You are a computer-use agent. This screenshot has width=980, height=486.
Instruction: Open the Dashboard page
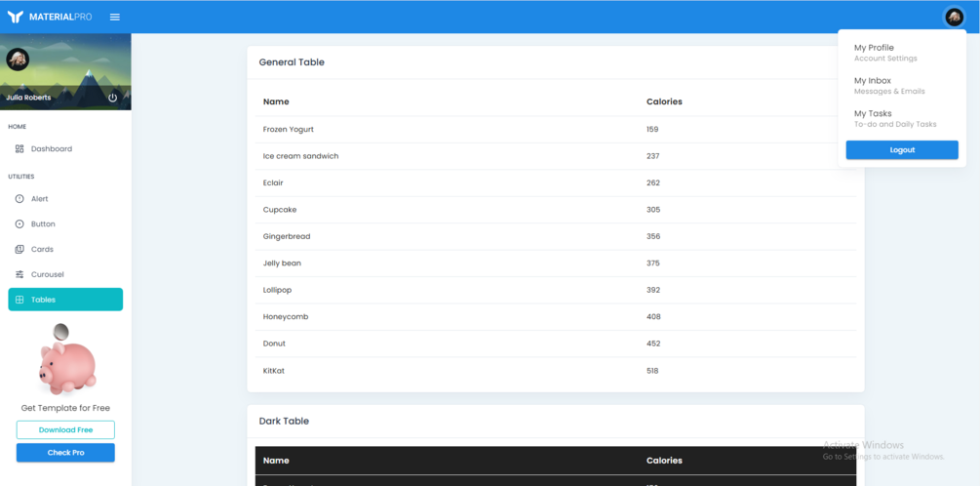65,149
